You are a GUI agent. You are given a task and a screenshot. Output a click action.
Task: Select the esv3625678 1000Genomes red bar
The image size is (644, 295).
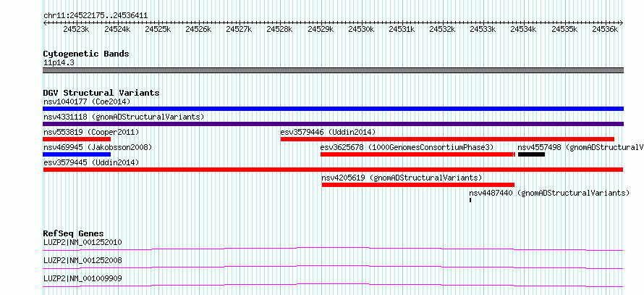click(x=418, y=154)
